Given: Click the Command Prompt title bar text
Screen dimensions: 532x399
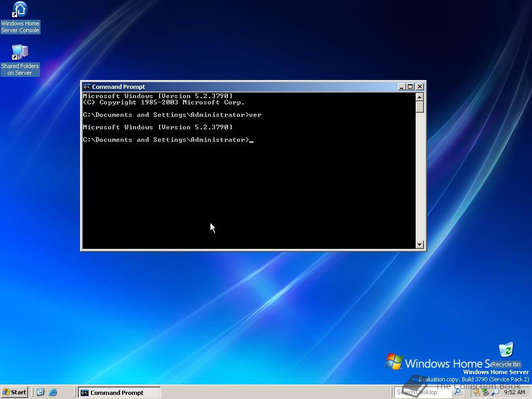Looking at the screenshot, I should [118, 87].
